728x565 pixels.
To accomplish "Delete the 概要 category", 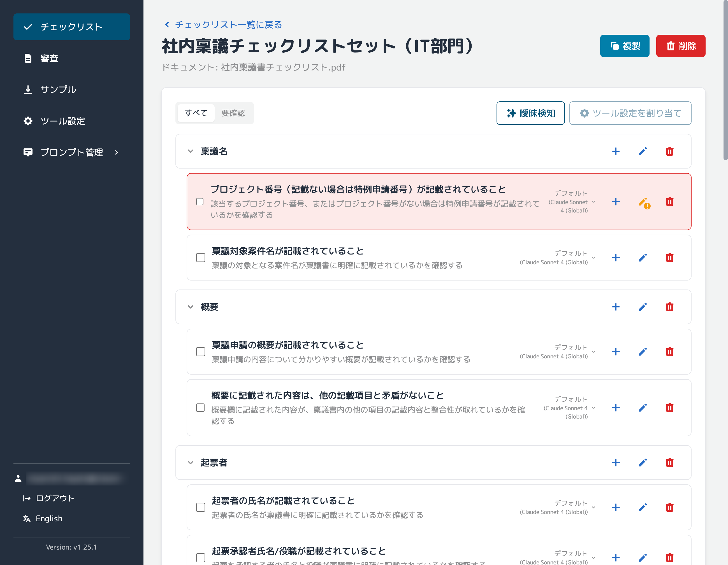I will pyautogui.click(x=669, y=307).
